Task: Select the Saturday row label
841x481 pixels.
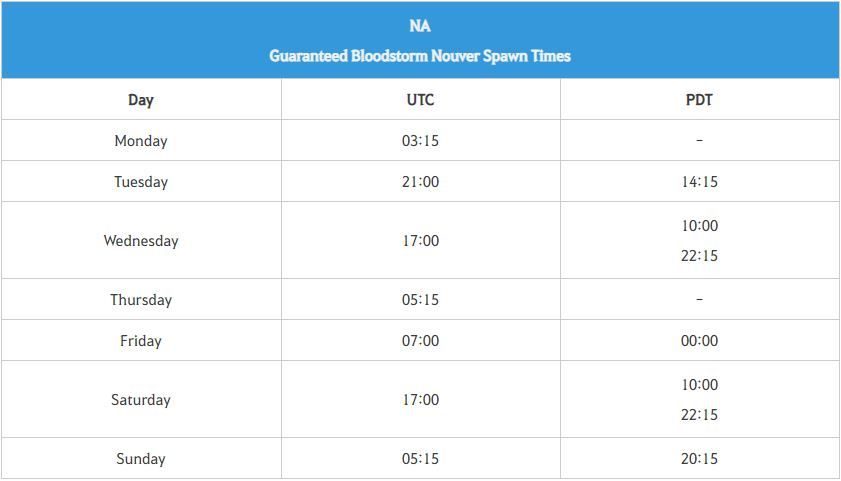Action: pos(141,400)
